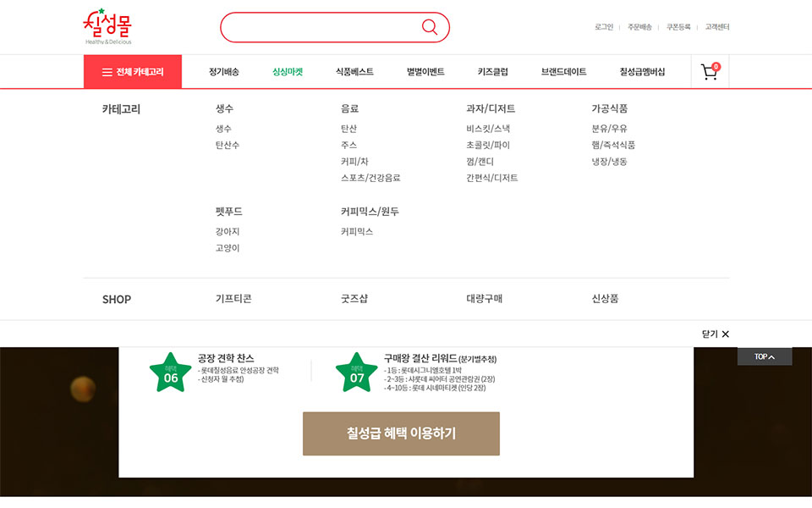The image size is (812, 508).
Task: Select 강아지 under 펫푸드
Action: pyautogui.click(x=228, y=231)
